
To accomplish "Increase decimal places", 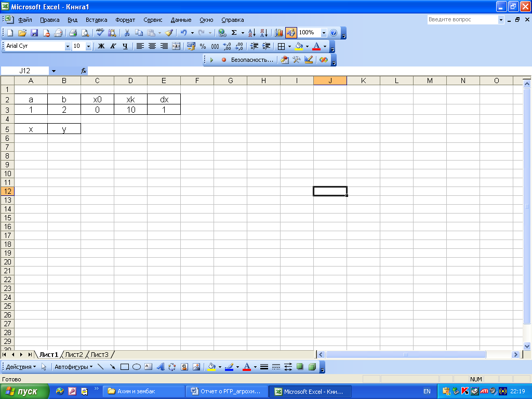I will 227,46.
